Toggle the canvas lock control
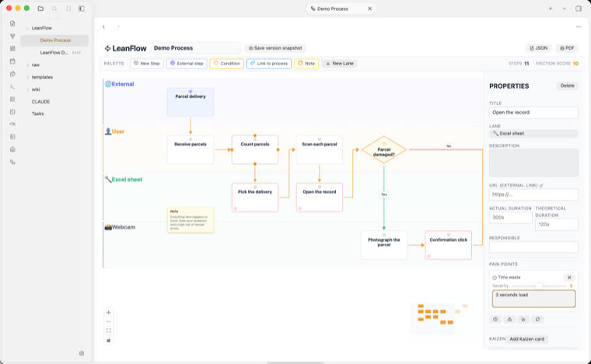The height and width of the screenshot is (364, 591). click(109, 340)
